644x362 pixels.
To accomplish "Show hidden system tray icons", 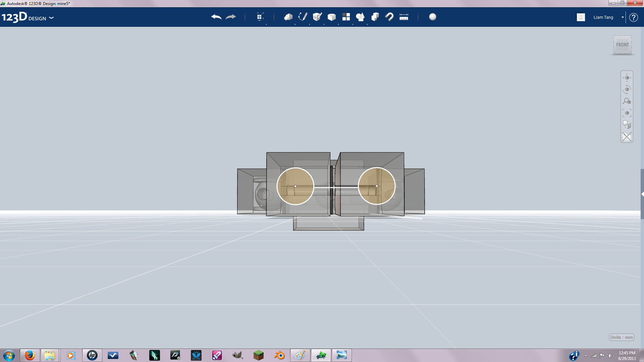I will tap(586, 356).
